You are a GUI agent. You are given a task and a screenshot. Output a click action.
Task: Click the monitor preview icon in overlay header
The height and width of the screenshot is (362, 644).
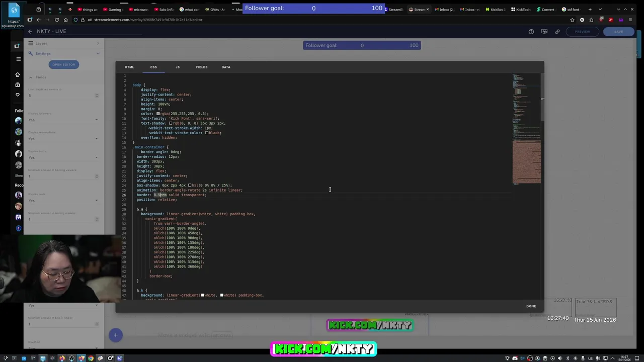pyautogui.click(x=544, y=31)
